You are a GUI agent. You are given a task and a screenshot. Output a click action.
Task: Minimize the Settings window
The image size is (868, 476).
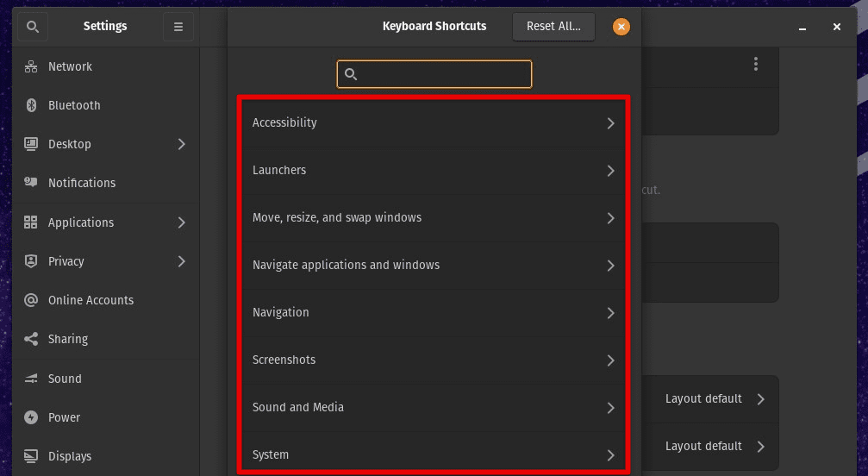(802, 27)
